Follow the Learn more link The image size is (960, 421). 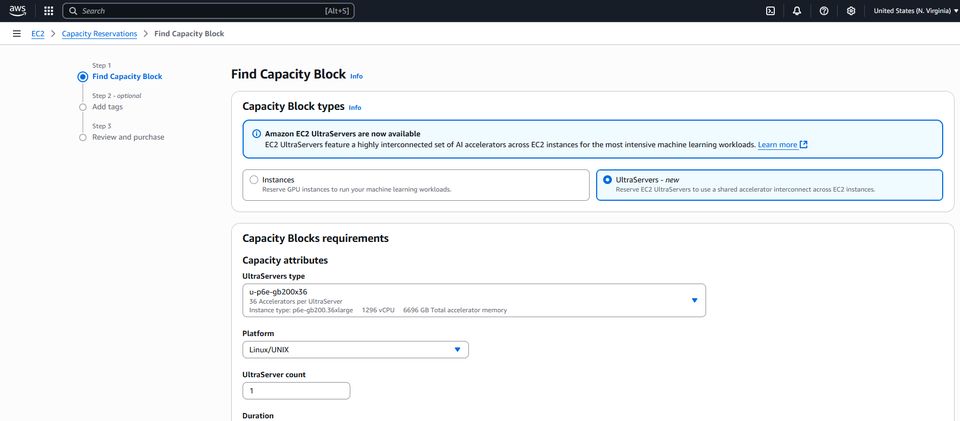coord(782,145)
